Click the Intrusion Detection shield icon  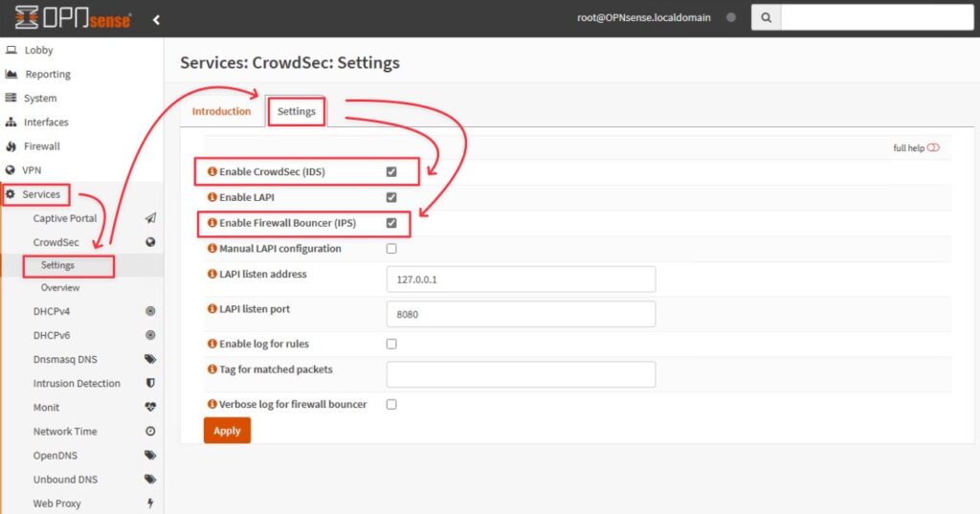(150, 383)
